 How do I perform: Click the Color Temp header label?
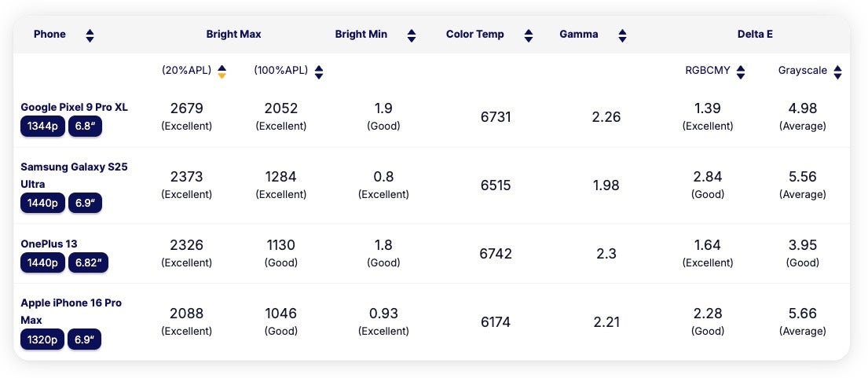[x=475, y=35]
